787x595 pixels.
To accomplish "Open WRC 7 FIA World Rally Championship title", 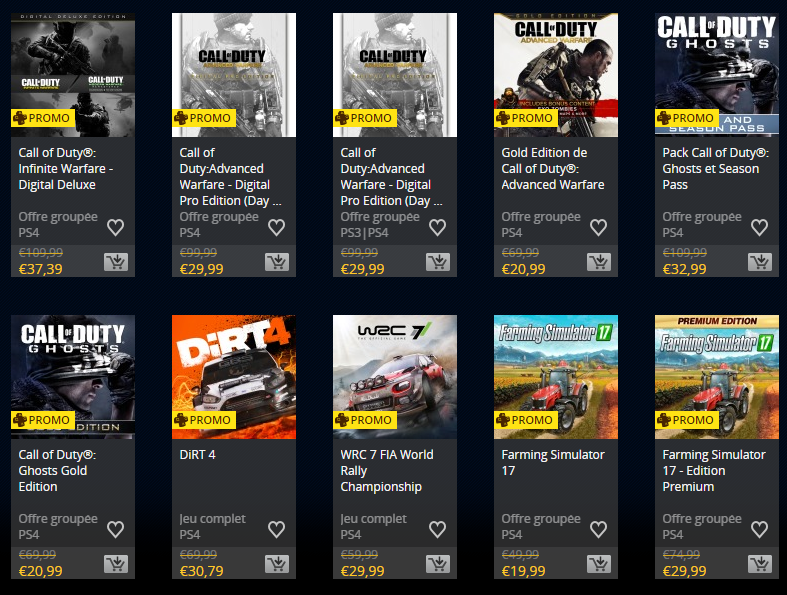I will [387, 470].
